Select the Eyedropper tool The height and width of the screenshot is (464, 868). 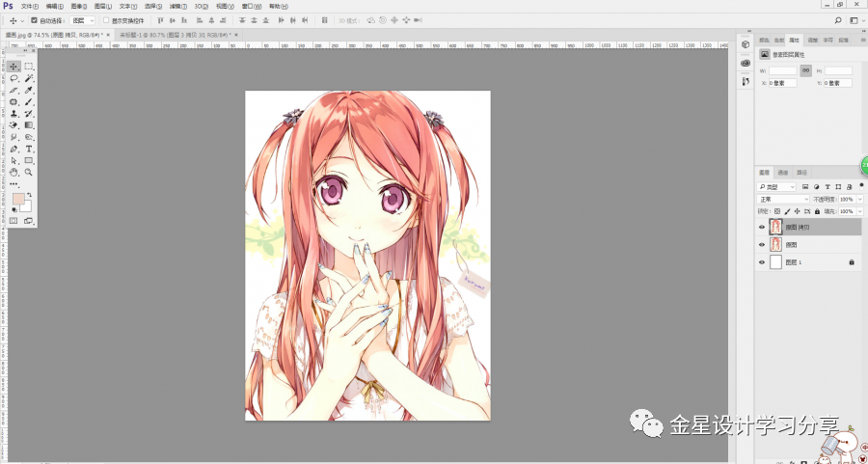(29, 91)
